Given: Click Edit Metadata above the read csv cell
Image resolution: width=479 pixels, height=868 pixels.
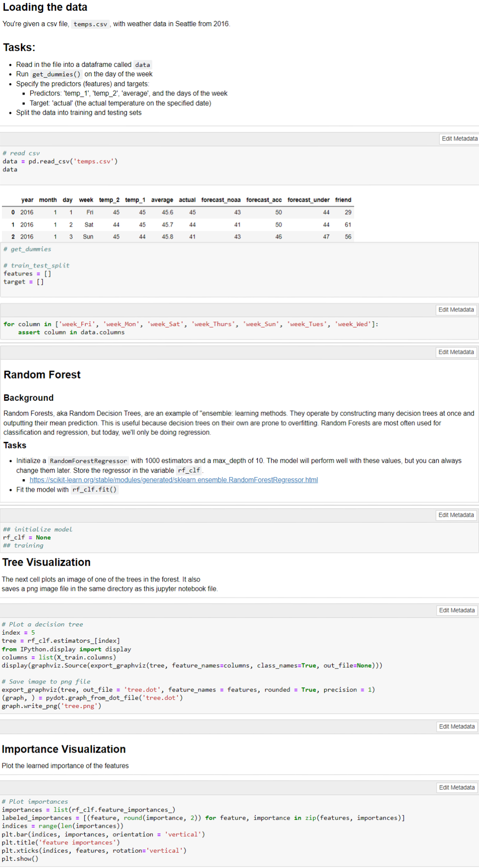Looking at the screenshot, I should coord(460,139).
